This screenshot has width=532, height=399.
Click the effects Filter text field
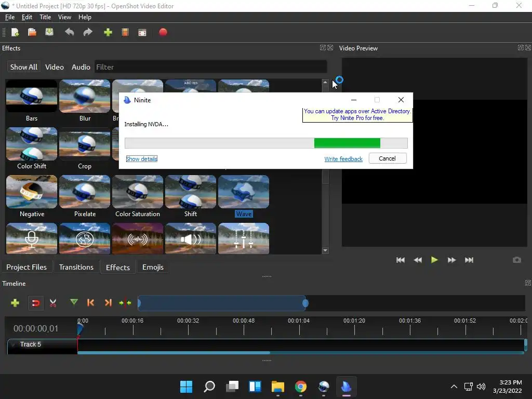[x=211, y=67]
